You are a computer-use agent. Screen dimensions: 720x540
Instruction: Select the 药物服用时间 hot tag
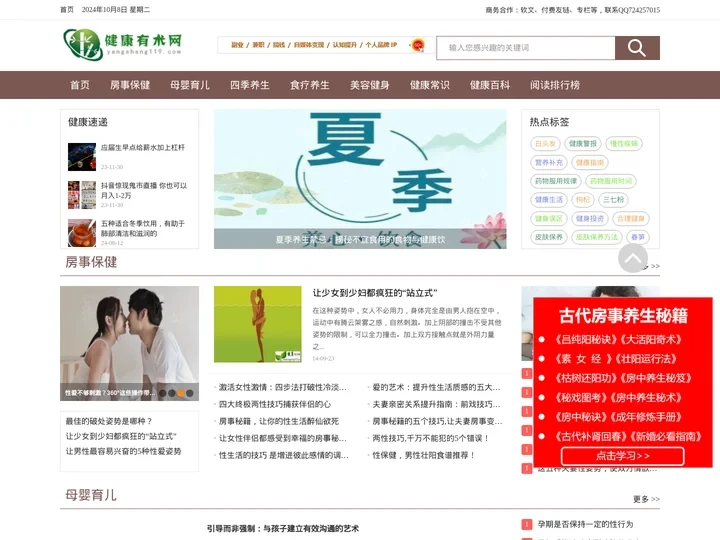[x=611, y=181]
